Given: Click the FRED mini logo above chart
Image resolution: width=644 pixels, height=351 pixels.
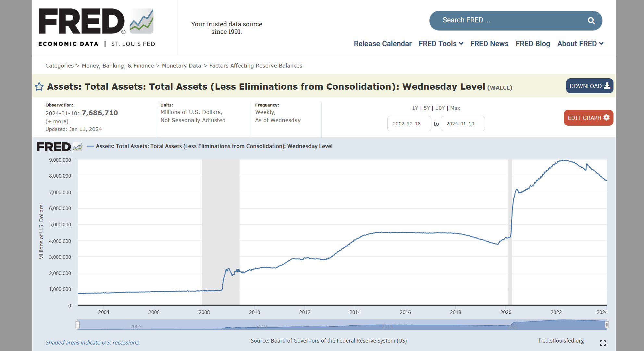Looking at the screenshot, I should click(x=59, y=147).
